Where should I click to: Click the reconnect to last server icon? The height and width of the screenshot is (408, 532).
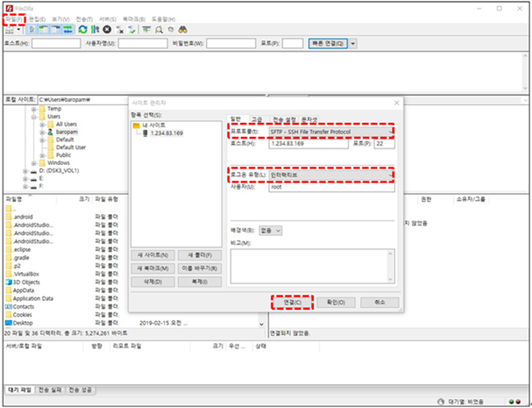(131, 30)
